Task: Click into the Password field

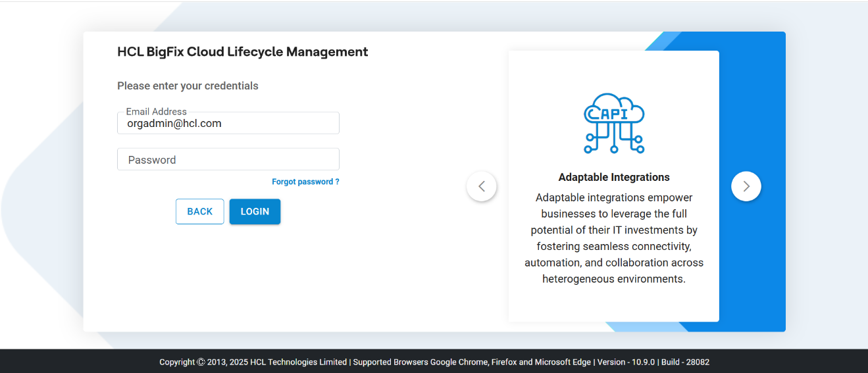Action: [228, 160]
